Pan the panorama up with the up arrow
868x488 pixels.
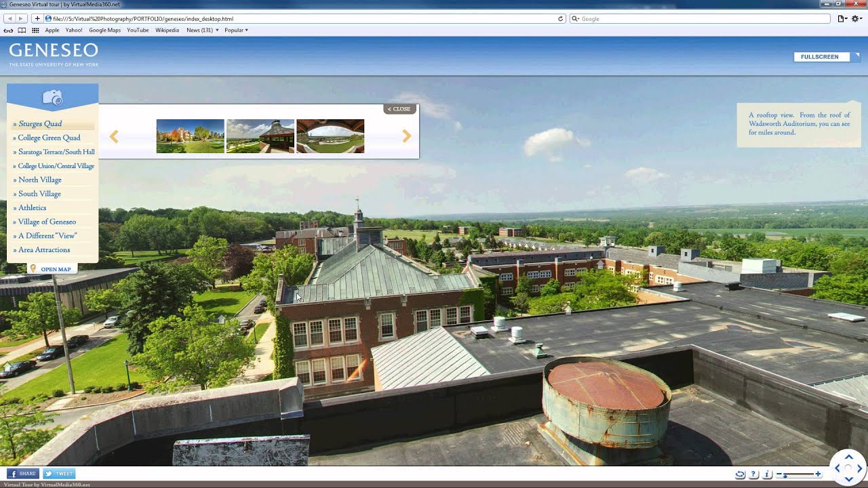[x=848, y=457]
